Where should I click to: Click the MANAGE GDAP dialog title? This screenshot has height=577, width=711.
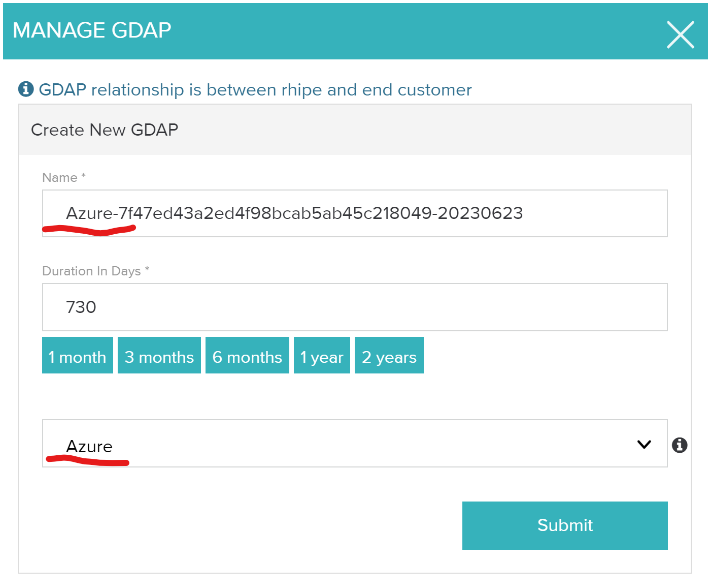[x=92, y=30]
